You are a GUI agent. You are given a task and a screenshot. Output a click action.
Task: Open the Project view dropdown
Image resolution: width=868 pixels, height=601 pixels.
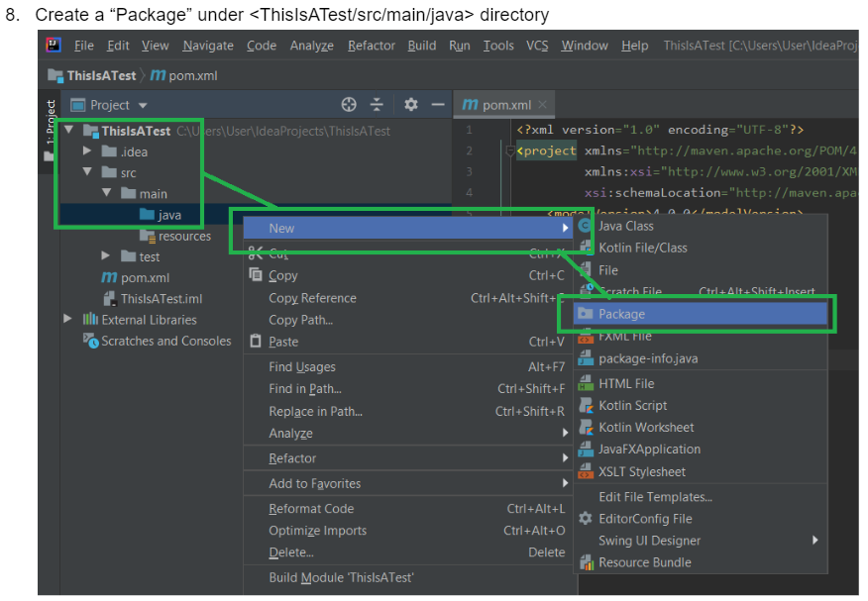point(143,105)
